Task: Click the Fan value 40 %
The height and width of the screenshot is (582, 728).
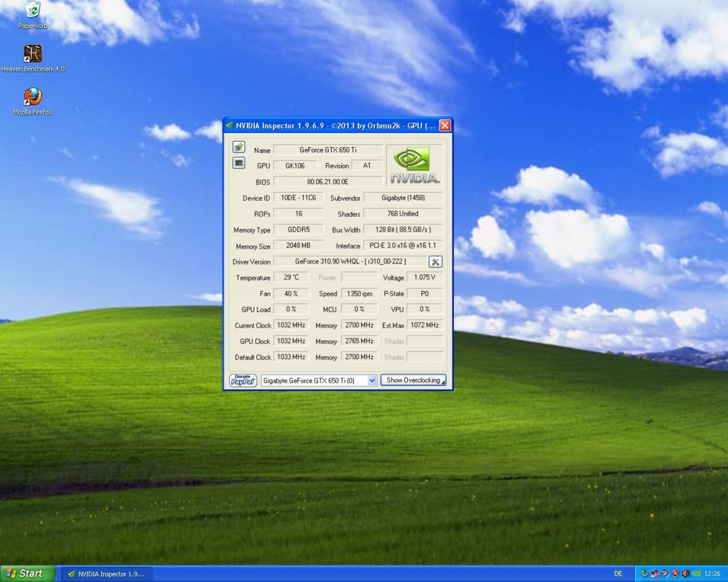Action: (x=291, y=294)
